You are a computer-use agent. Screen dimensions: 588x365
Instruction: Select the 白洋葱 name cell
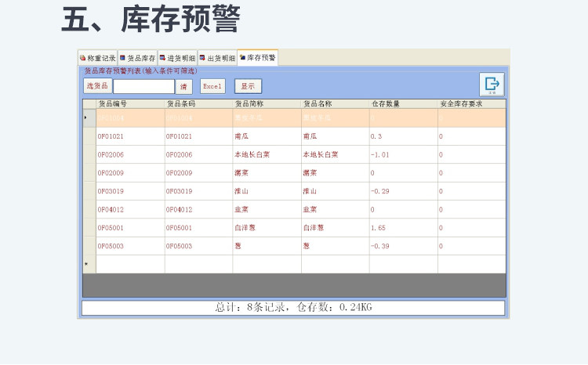pyautogui.click(x=336, y=228)
